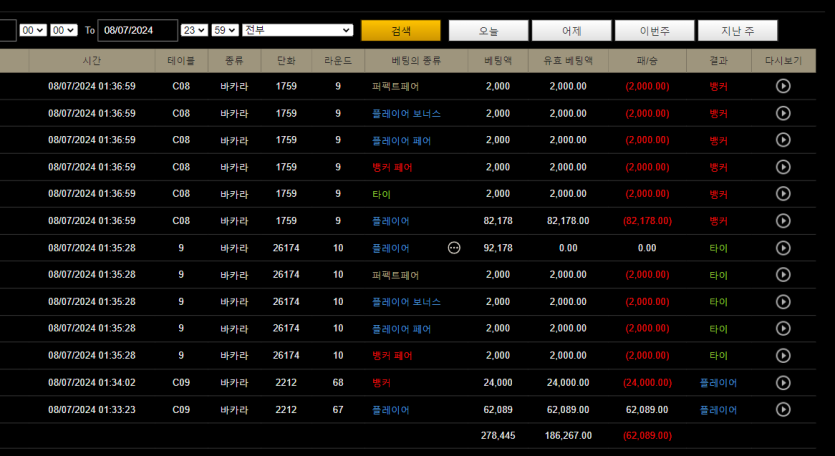This screenshot has width=835, height=456.
Task: Replay the C08 플레이어 보너스 bet at 01:36:59
Action: tap(783, 113)
